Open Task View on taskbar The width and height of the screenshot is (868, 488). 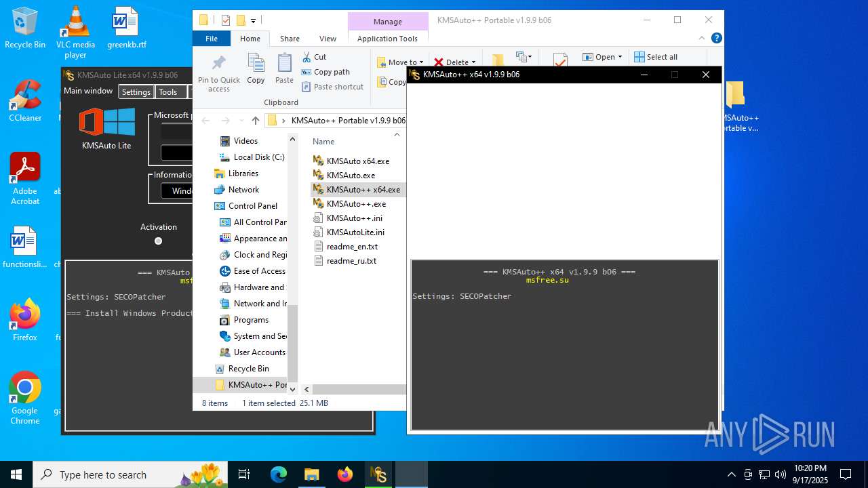[244, 474]
